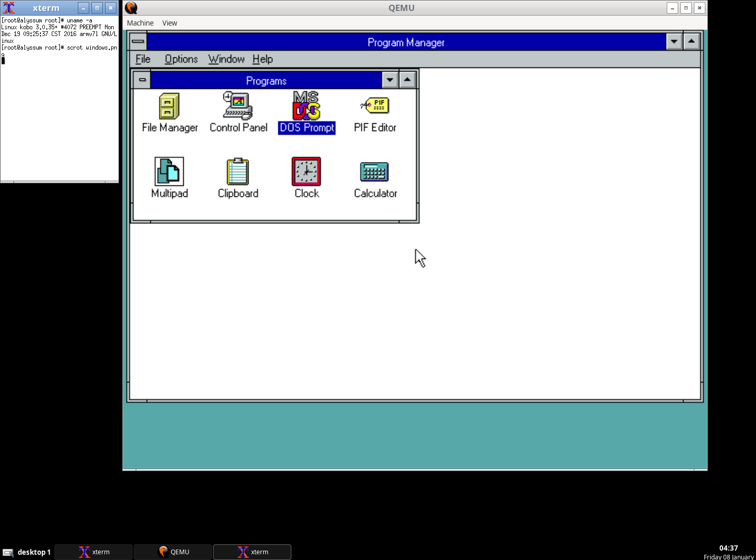Close the xterm window
Screen dimensions: 756x560
[111, 8]
